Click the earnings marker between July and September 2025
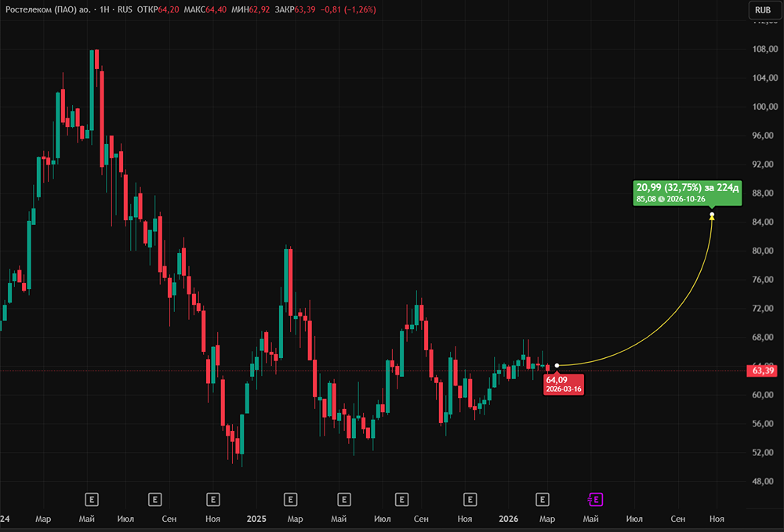Image resolution: width=784 pixels, height=532 pixels. coord(402,500)
